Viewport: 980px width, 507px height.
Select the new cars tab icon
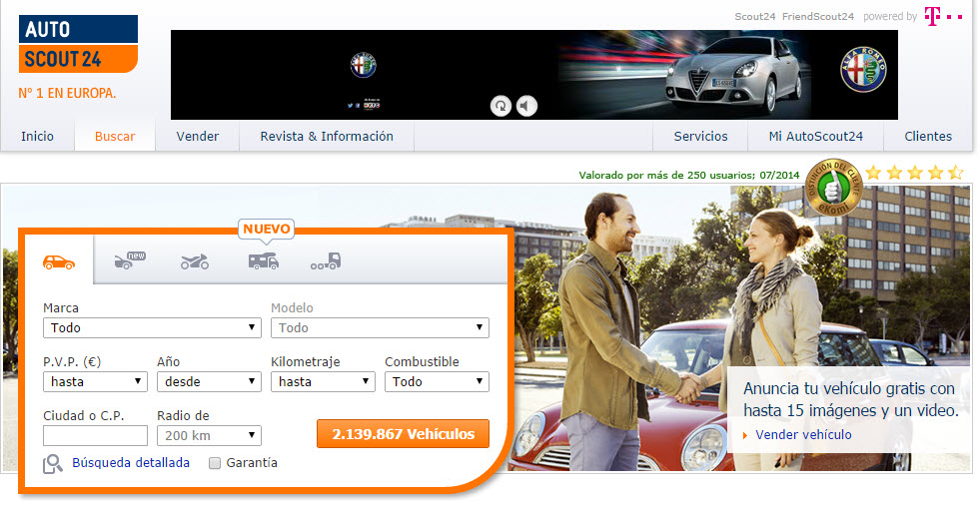(x=130, y=260)
